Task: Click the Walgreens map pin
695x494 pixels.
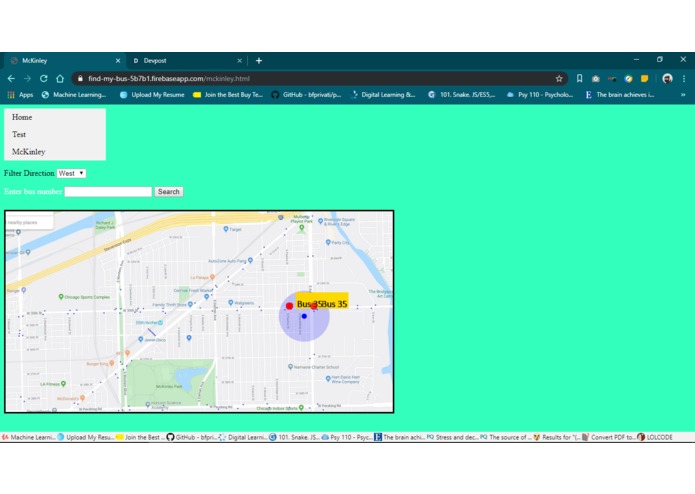Action: (230, 303)
